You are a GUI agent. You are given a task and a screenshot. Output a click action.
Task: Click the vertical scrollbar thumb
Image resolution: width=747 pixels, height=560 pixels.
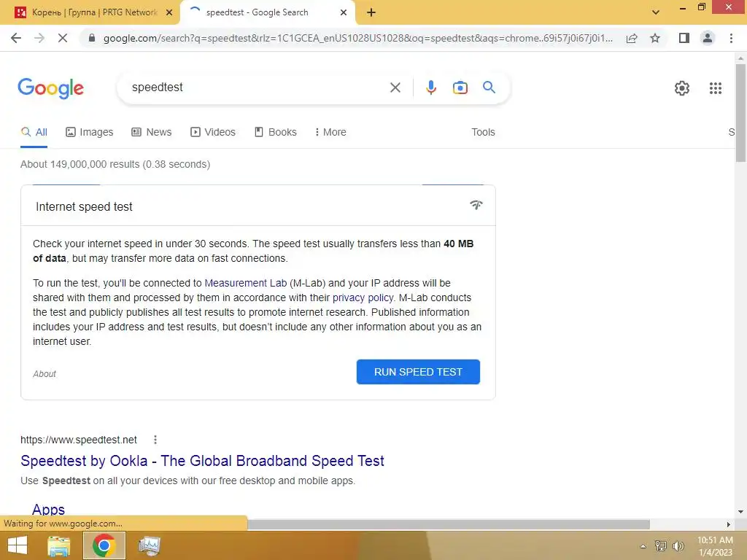[x=740, y=112]
